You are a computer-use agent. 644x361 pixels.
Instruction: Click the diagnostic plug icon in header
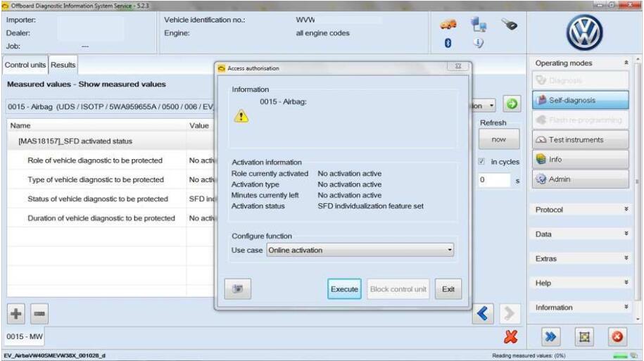coord(510,25)
